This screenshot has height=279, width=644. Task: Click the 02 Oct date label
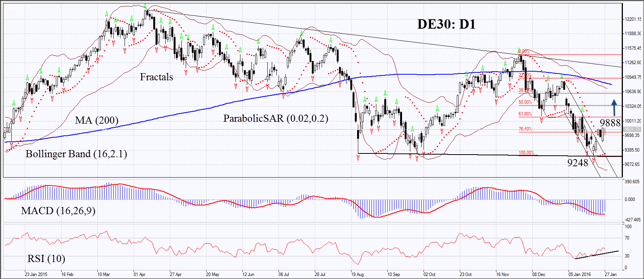point(429,274)
